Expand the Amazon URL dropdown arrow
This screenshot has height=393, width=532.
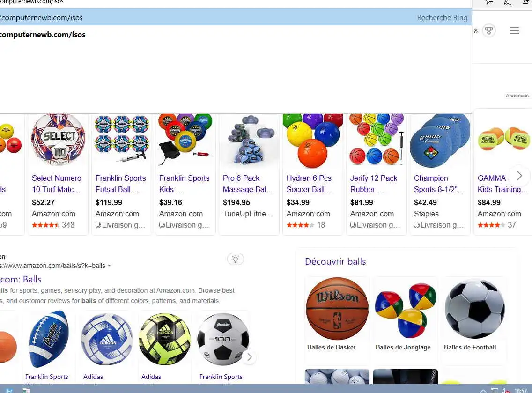[109, 266]
